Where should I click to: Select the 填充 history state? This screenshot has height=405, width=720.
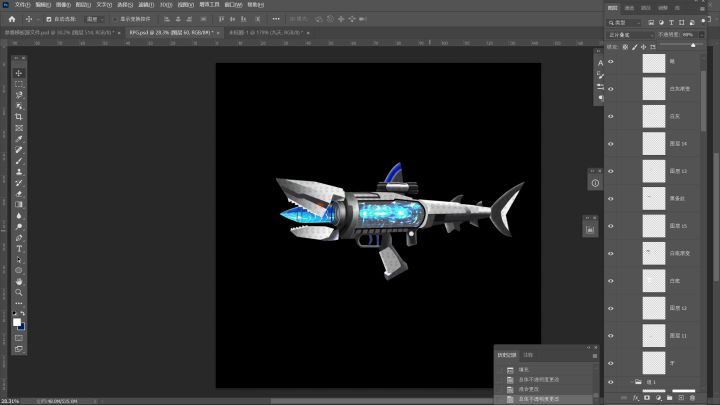(x=524, y=370)
